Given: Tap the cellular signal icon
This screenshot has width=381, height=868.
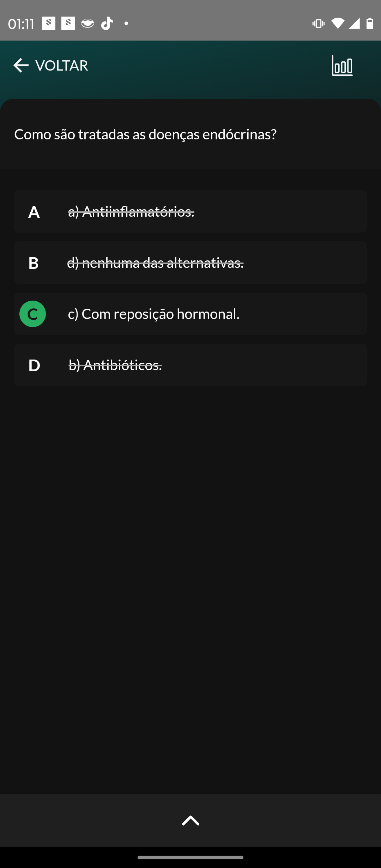Looking at the screenshot, I should pyautogui.click(x=354, y=24).
